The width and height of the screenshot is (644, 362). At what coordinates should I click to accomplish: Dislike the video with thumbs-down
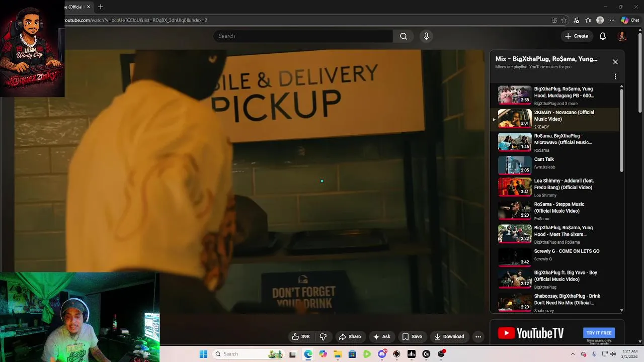click(324, 337)
